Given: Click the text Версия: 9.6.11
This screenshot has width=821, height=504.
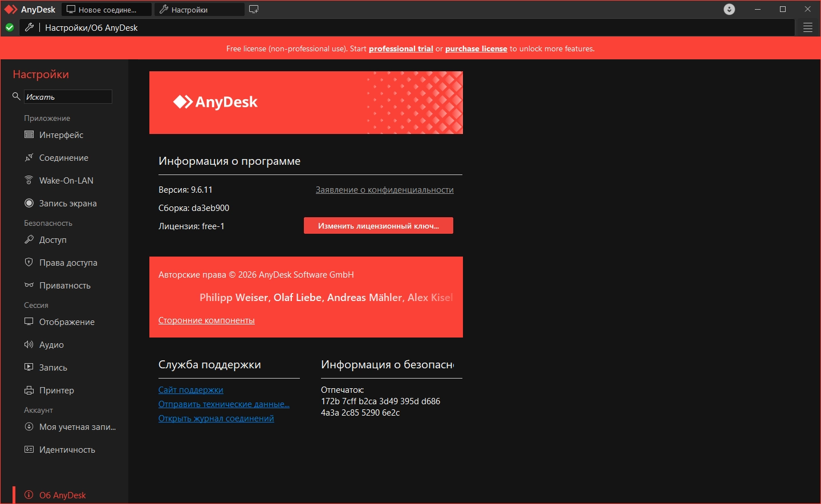Looking at the screenshot, I should (x=185, y=190).
